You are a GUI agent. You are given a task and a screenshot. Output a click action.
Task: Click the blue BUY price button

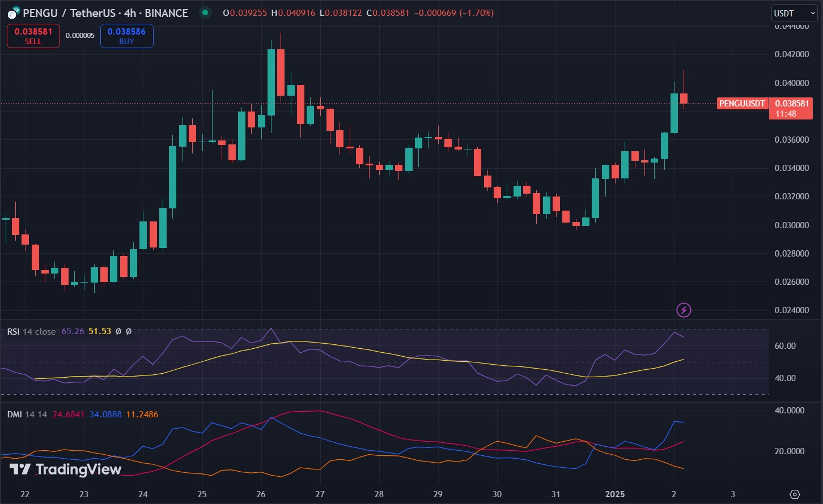click(126, 36)
